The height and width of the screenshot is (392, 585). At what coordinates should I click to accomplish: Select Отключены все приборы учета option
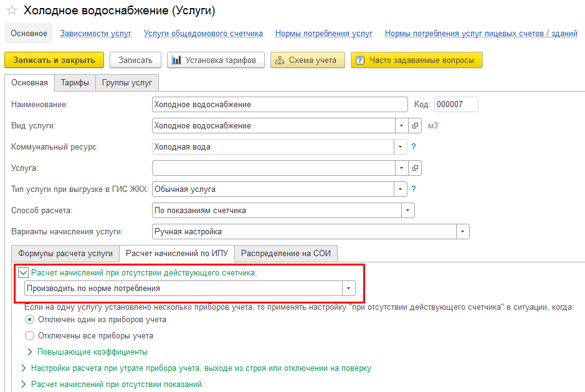[29, 336]
